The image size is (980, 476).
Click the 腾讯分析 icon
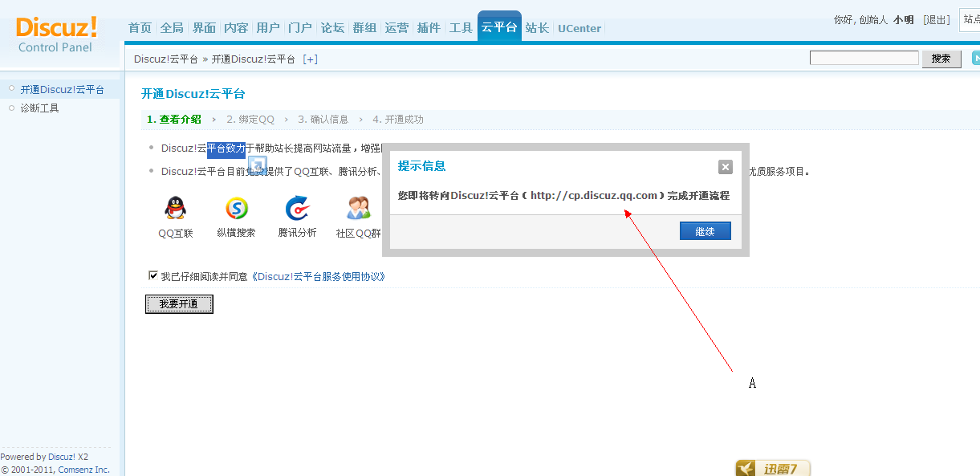[297, 208]
